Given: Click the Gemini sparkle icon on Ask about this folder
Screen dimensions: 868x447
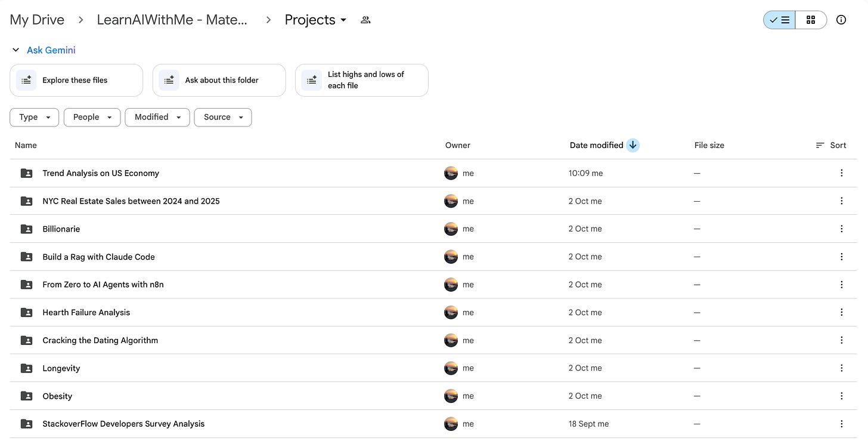Looking at the screenshot, I should tap(169, 80).
